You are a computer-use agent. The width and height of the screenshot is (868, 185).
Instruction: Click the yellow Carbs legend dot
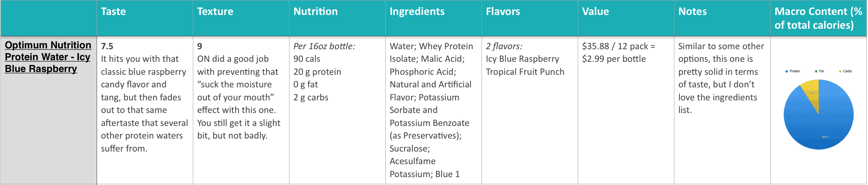(x=840, y=71)
